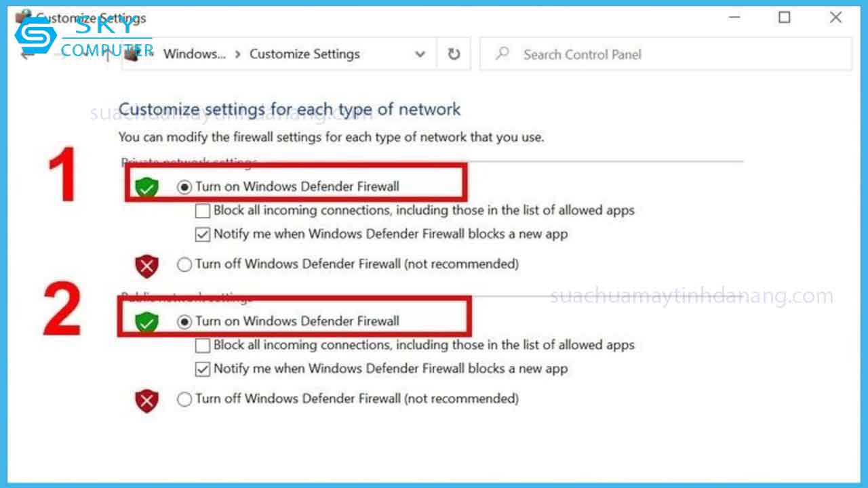Viewport: 868px width, 488px height.
Task: Click the red shield next to turn off private firewall
Action: [146, 265]
